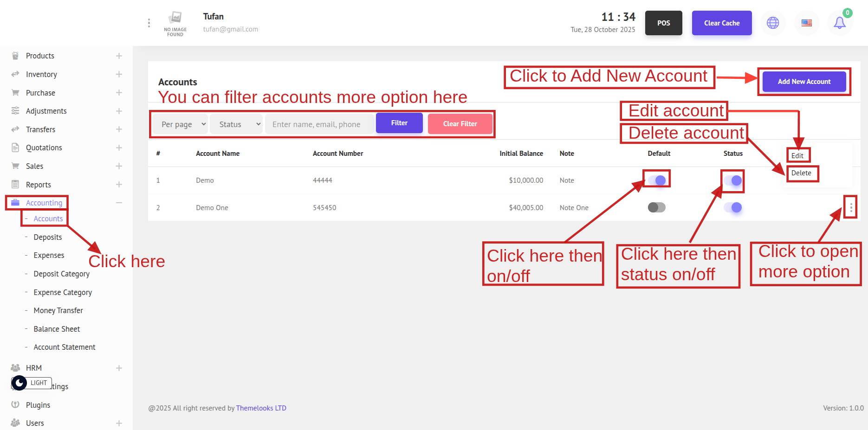868x430 pixels.
Task: Open the Status filter dropdown
Action: point(236,124)
